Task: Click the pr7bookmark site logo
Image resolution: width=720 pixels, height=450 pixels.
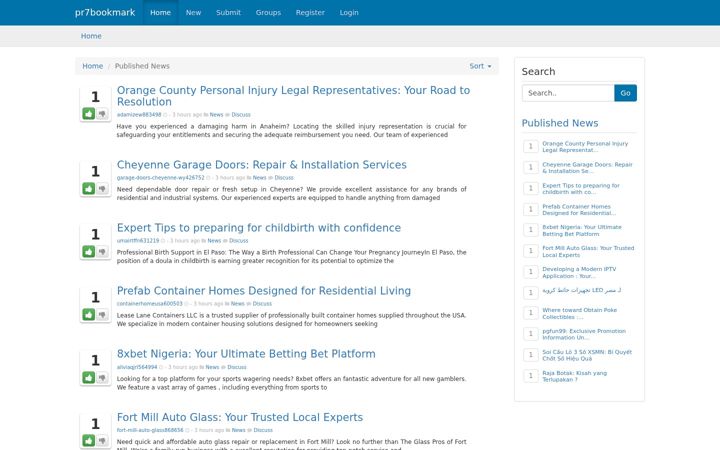Action: (x=105, y=12)
